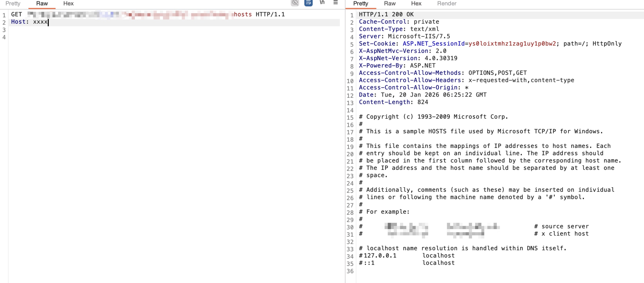
Task: Select the response Pretty tab
Action: pos(360,3)
